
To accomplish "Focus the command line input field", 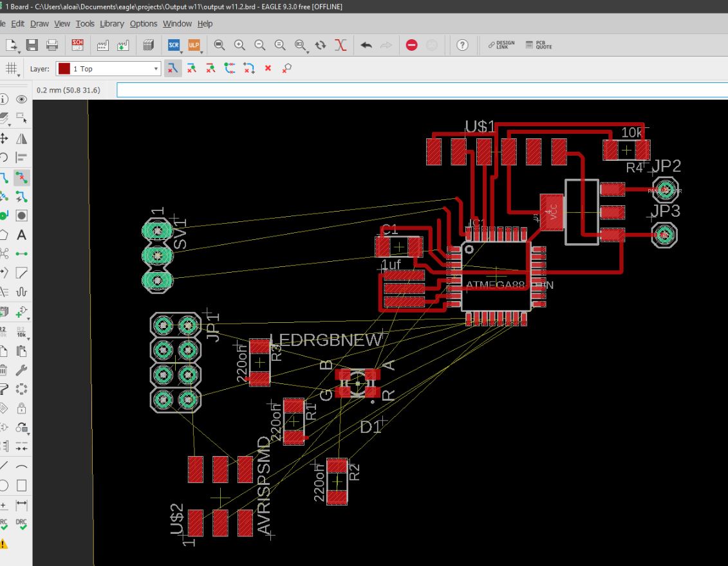I will 422,90.
